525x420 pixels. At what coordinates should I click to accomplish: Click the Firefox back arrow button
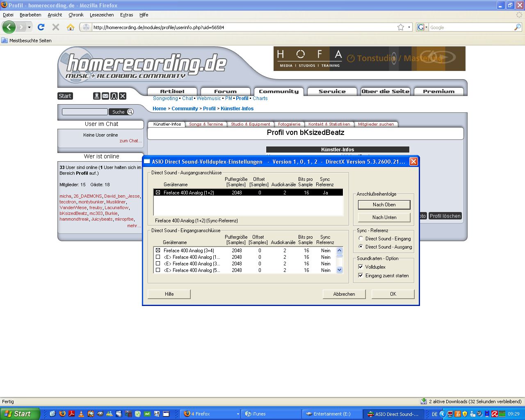click(x=9, y=27)
